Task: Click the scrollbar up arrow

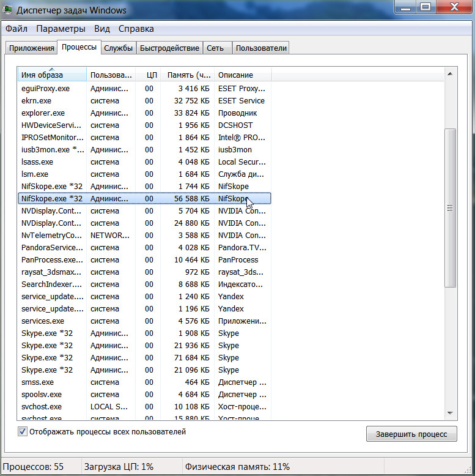Action: point(451,74)
